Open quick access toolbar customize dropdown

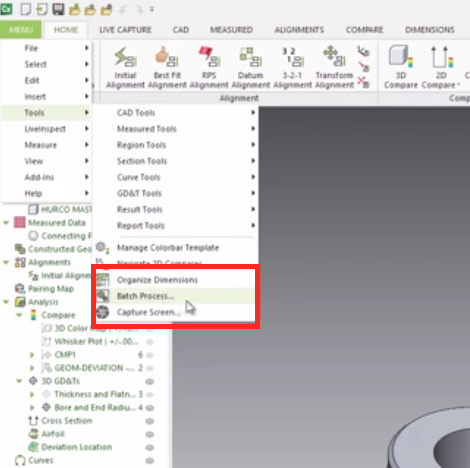coord(152,9)
